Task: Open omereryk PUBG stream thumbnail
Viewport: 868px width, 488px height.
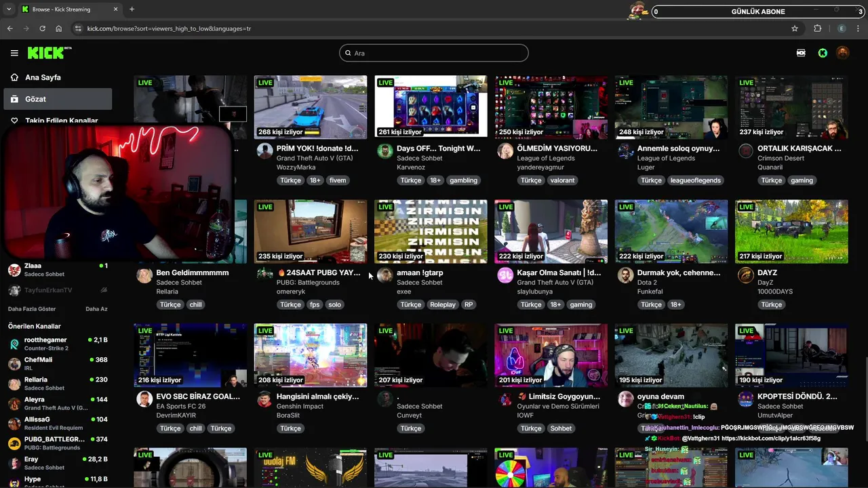Action: (x=311, y=231)
